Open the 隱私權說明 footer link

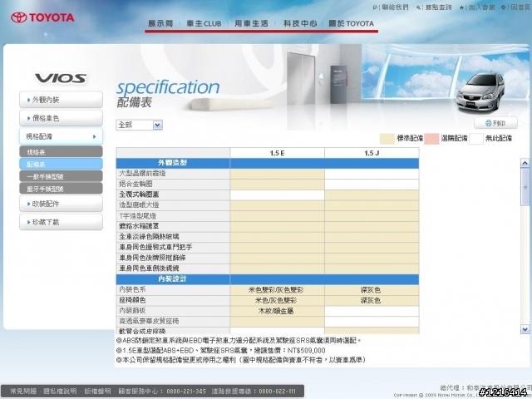coord(60,392)
